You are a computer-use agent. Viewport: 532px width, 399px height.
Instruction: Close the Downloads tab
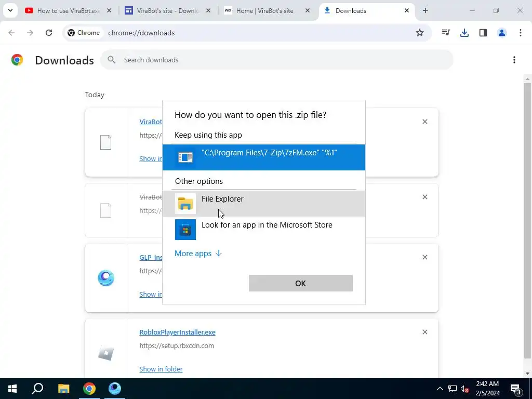406,11
